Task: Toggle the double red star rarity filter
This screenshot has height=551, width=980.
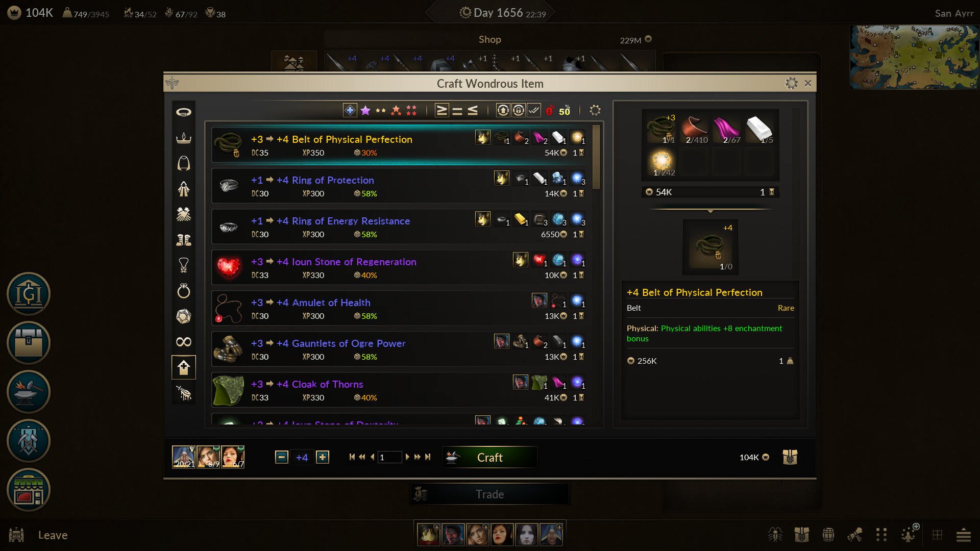Action: pyautogui.click(x=411, y=110)
